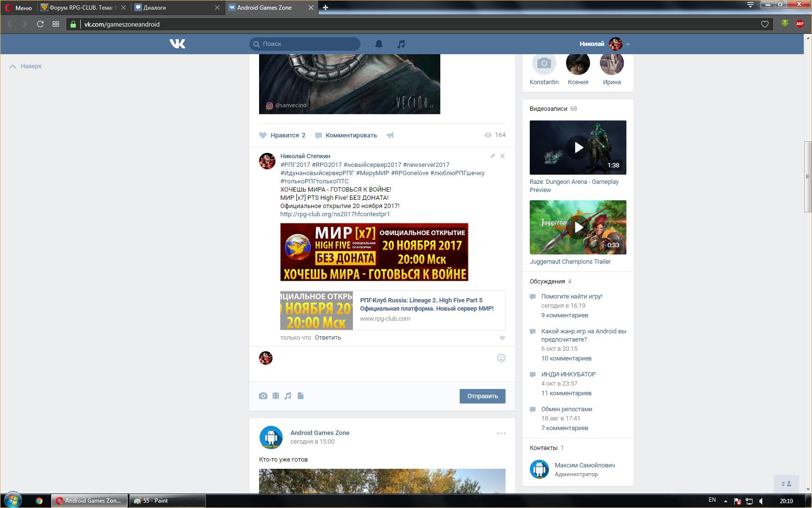The height and width of the screenshot is (508, 812).
Task: Play the Juggernaut Champions Trailer video
Action: coord(578,227)
